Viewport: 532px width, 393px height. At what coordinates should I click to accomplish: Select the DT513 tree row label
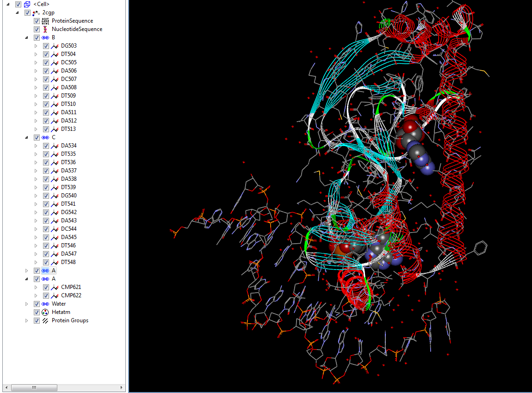click(68, 129)
